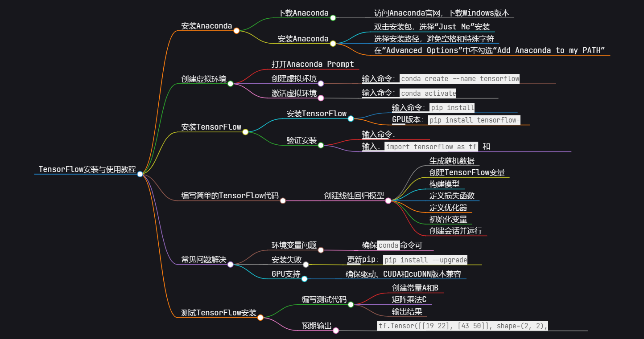Viewport: 644px width, 339px height.
Task: Collapse the child 安装Anaconda circle below 下载Anaconda
Action: coord(333,44)
